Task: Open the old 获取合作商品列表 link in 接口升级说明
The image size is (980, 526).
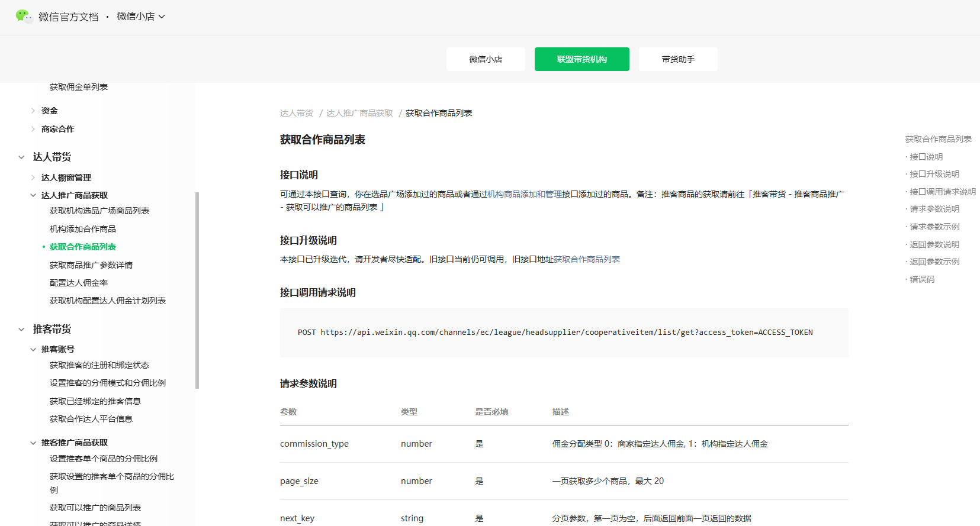Action: pos(587,259)
